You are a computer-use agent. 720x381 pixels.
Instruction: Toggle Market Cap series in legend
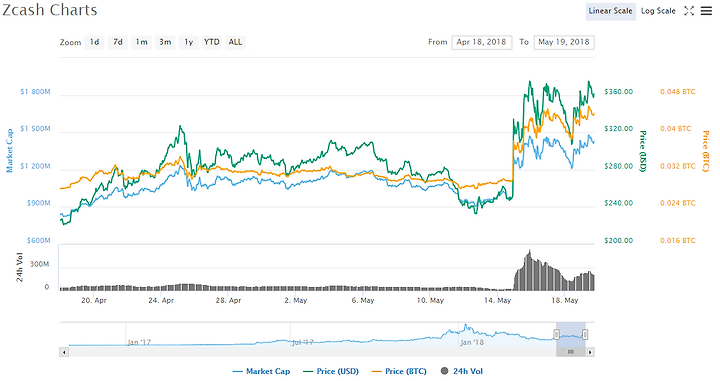[x=261, y=371]
